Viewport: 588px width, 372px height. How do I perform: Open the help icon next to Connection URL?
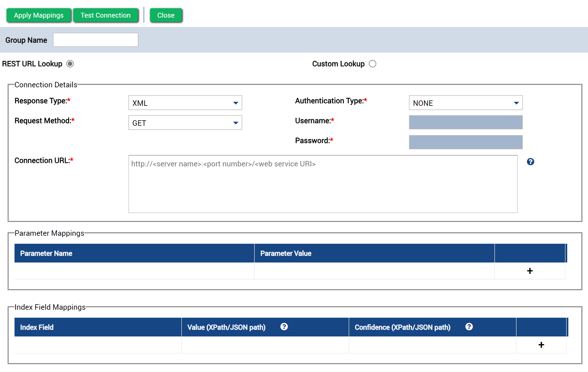pos(530,162)
